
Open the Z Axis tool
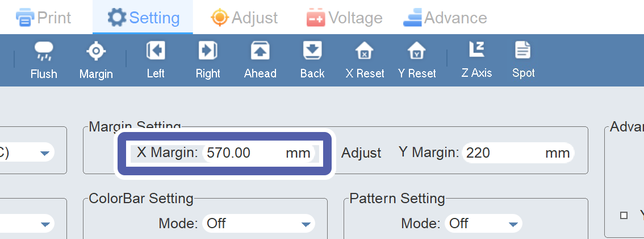point(476,51)
